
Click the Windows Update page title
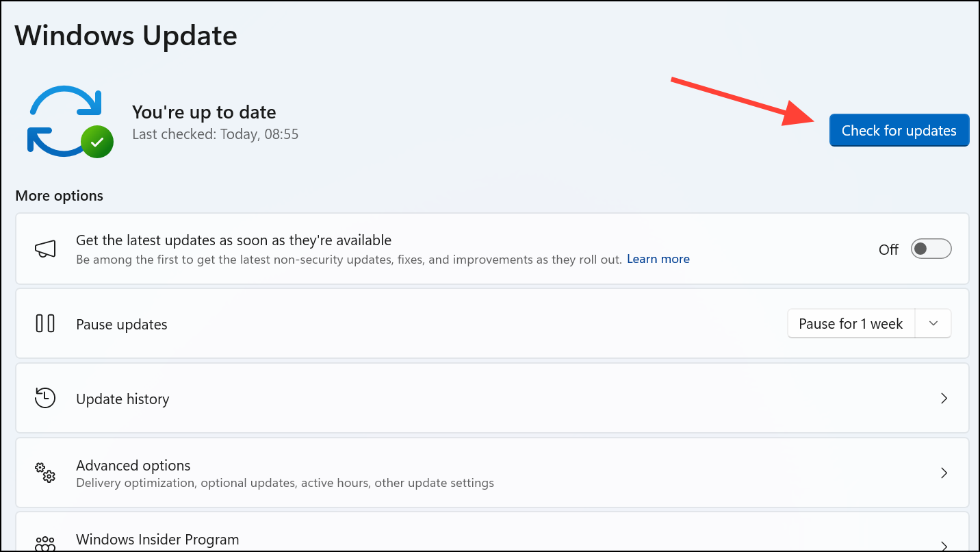pyautogui.click(x=126, y=35)
